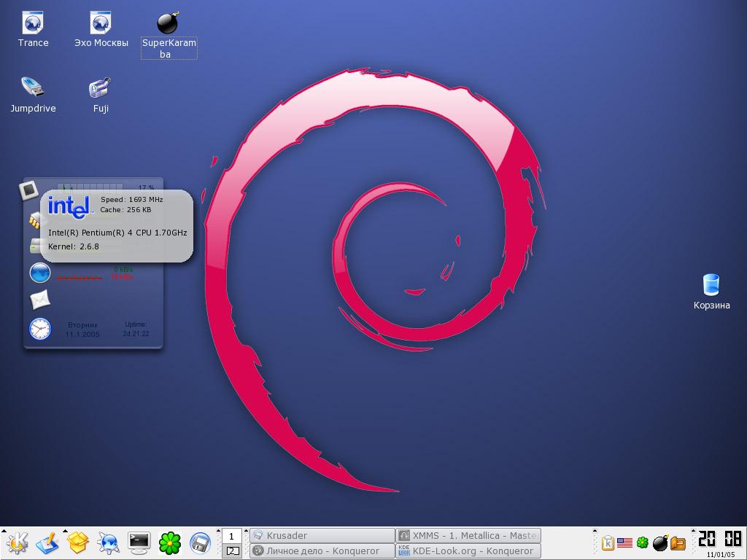The width and height of the screenshot is (747, 560).
Task: Open the Эхо Москвы desktop shortcut
Action: [x=101, y=29]
